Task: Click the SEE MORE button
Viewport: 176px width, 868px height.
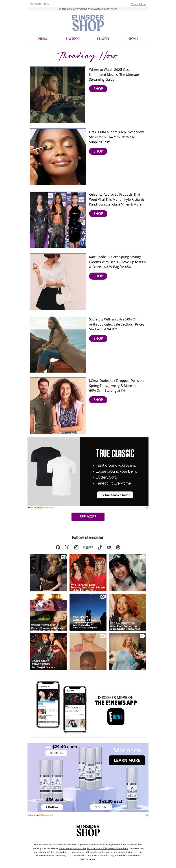Action: 88,517
